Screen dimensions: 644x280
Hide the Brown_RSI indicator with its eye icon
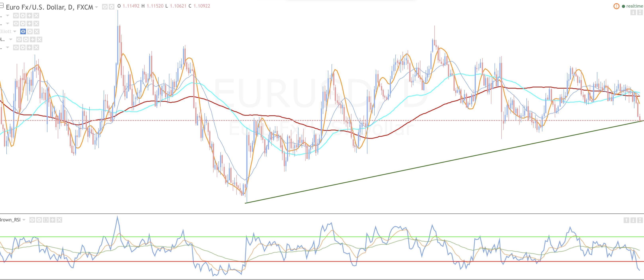coord(32,220)
